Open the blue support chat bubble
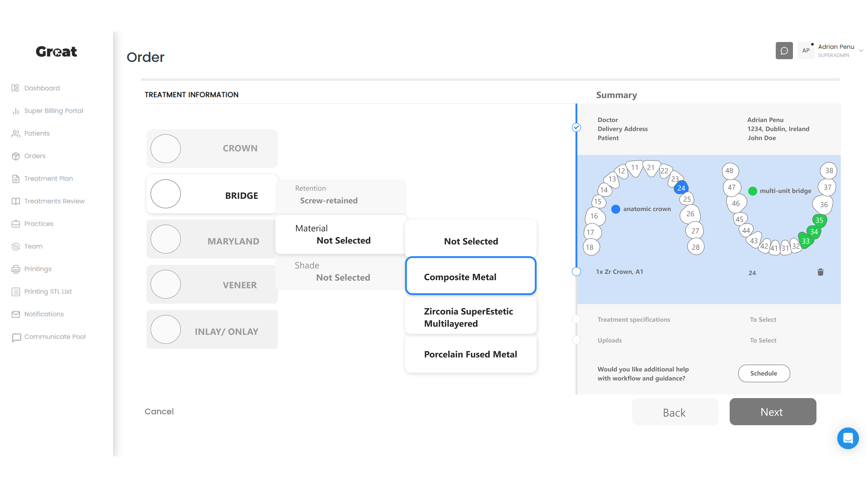 (848, 438)
